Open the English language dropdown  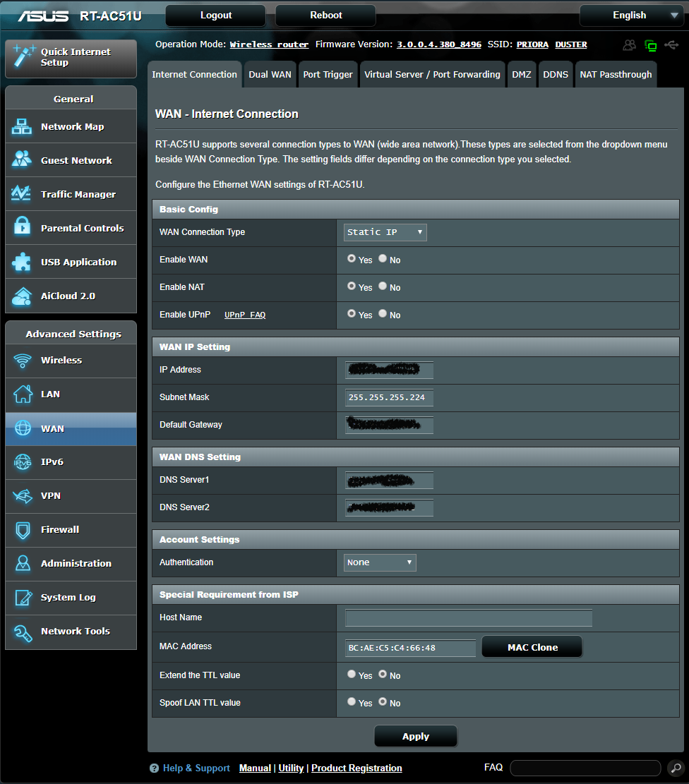tap(631, 16)
